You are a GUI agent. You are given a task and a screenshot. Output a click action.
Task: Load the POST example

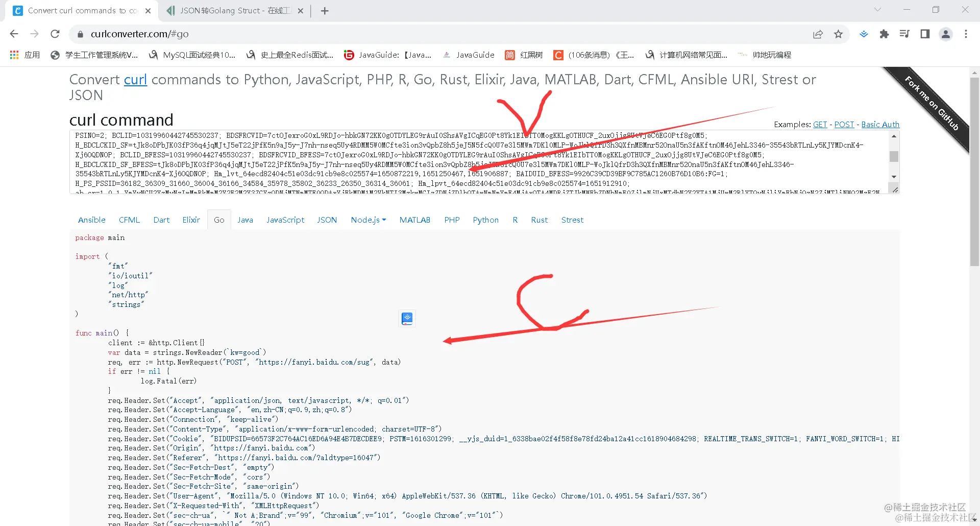844,125
